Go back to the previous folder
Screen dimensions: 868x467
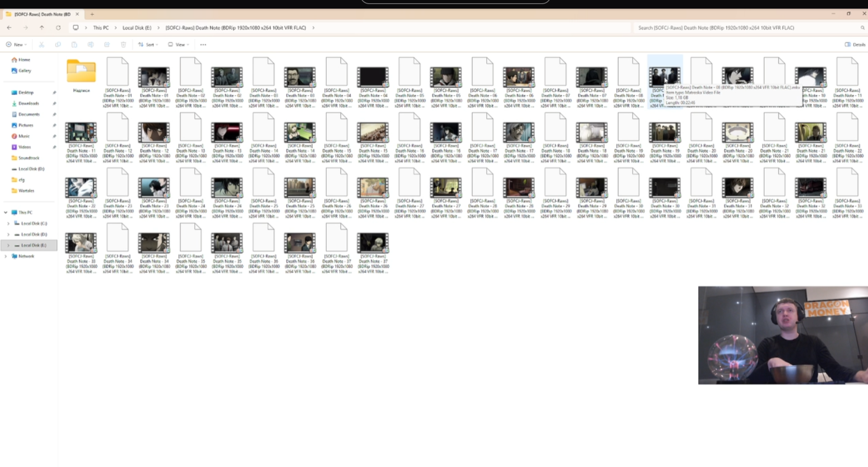pyautogui.click(x=9, y=28)
